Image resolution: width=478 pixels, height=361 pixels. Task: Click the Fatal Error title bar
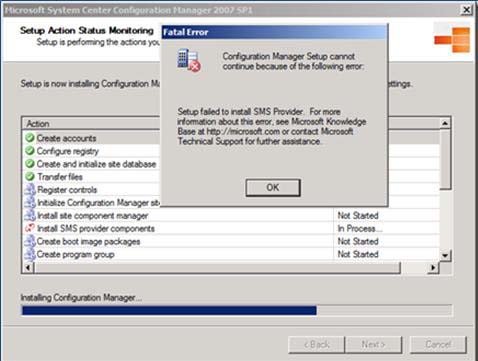pyautogui.click(x=274, y=32)
